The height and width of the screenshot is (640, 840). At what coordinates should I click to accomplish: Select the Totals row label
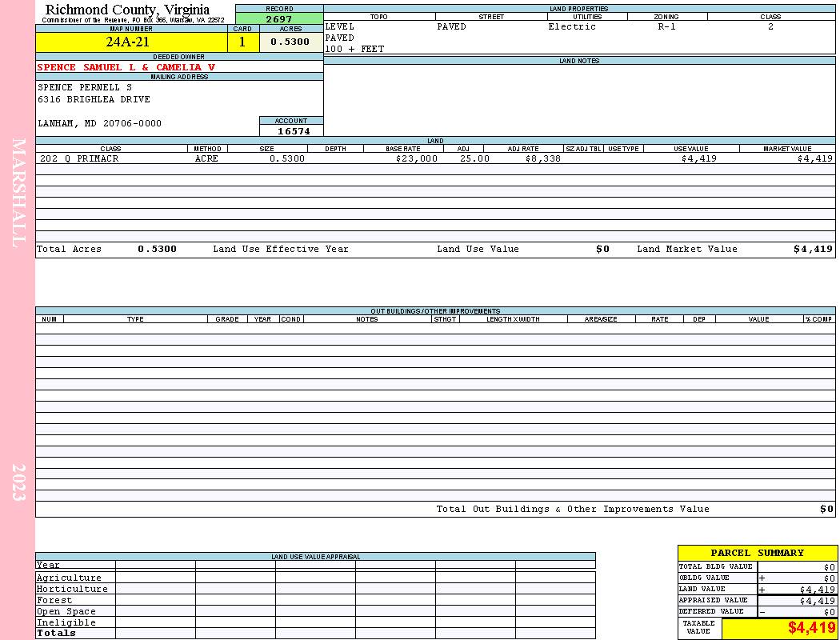click(x=56, y=633)
